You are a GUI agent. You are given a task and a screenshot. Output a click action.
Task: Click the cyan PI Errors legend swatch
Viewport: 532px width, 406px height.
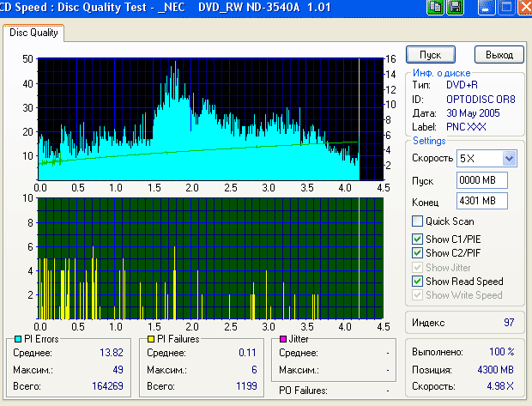(19, 340)
